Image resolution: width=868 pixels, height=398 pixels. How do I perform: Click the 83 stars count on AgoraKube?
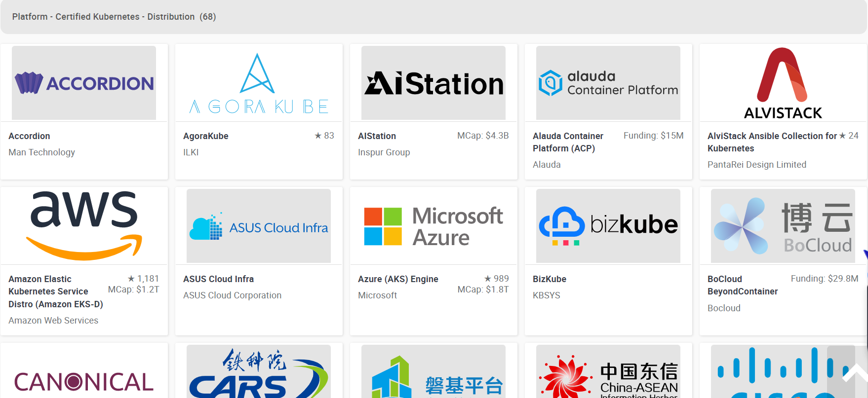click(324, 136)
